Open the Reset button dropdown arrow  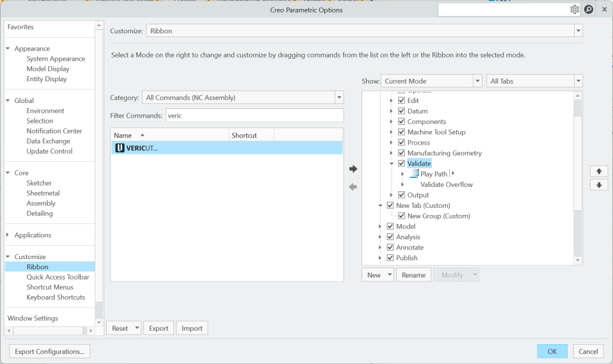(137, 328)
